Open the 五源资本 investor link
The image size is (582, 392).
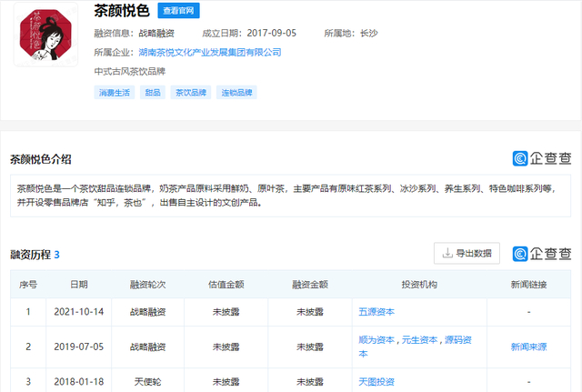click(x=376, y=312)
